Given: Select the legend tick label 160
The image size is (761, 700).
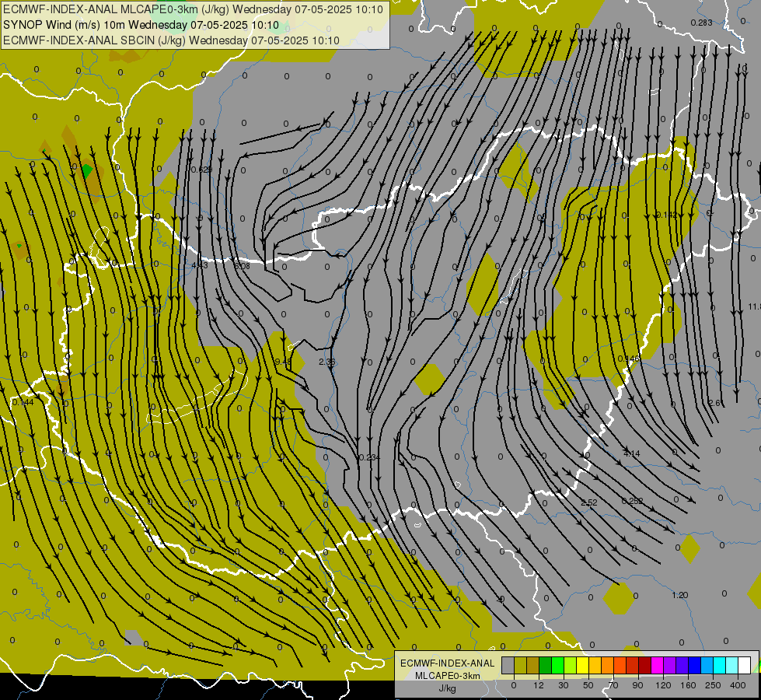Looking at the screenshot, I should (x=688, y=685).
